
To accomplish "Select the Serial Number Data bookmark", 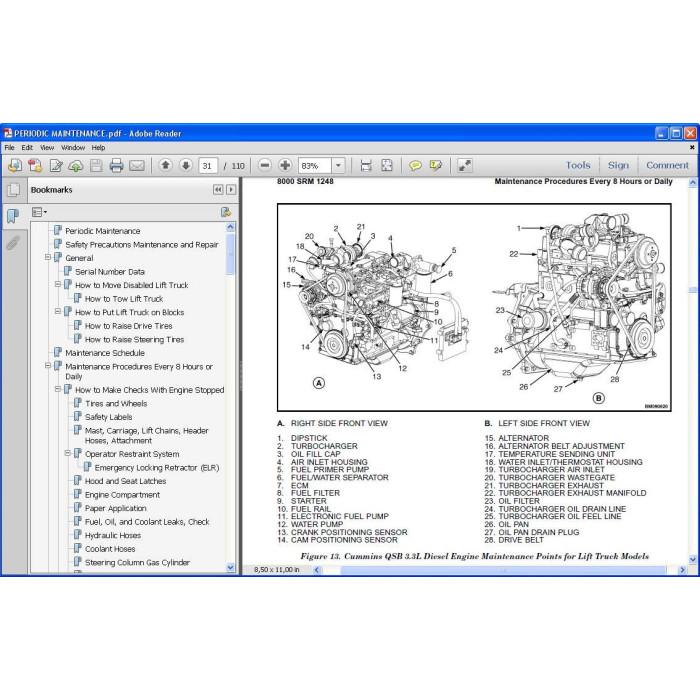I will click(110, 271).
